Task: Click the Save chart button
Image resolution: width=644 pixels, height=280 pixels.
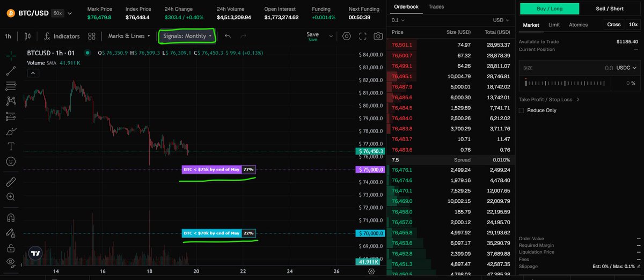Action: [x=312, y=36]
